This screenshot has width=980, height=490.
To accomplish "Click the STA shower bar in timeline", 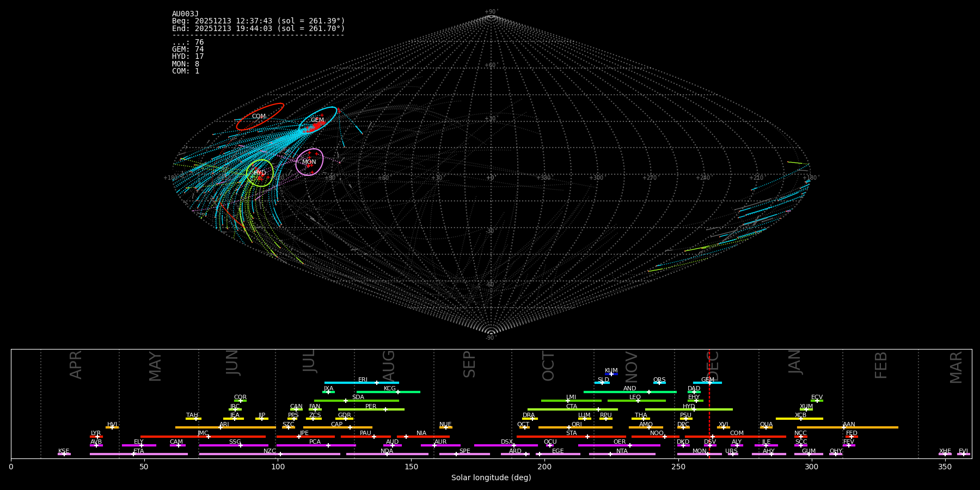I will (x=571, y=437).
